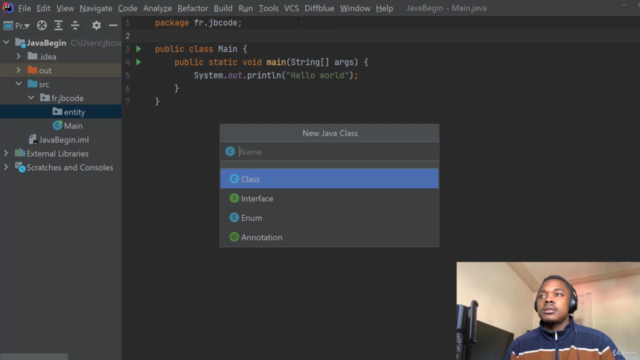Choose Enum in New Java Class
The height and width of the screenshot is (360, 640).
click(x=329, y=218)
